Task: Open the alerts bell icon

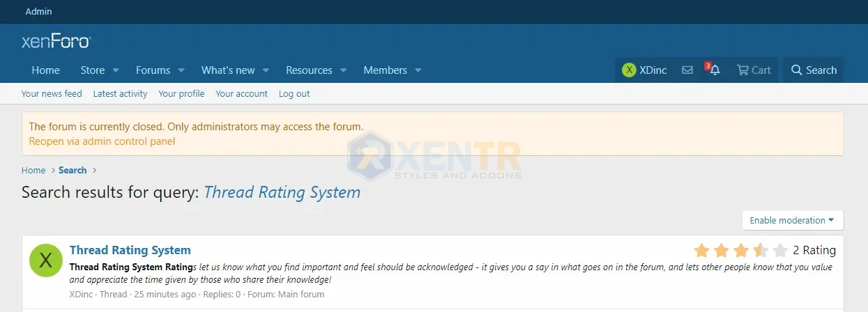Action: (714, 70)
